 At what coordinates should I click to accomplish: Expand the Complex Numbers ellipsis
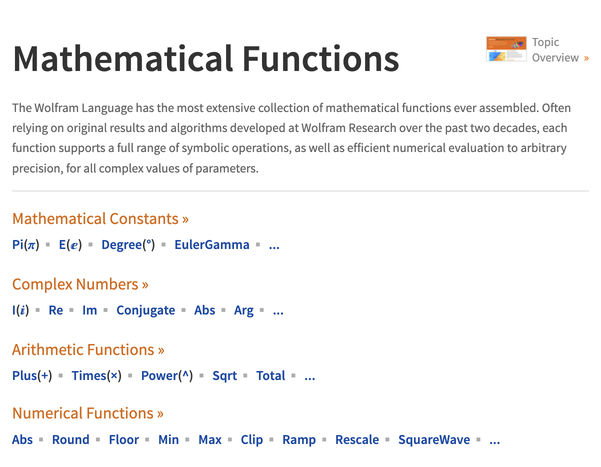pos(278,311)
